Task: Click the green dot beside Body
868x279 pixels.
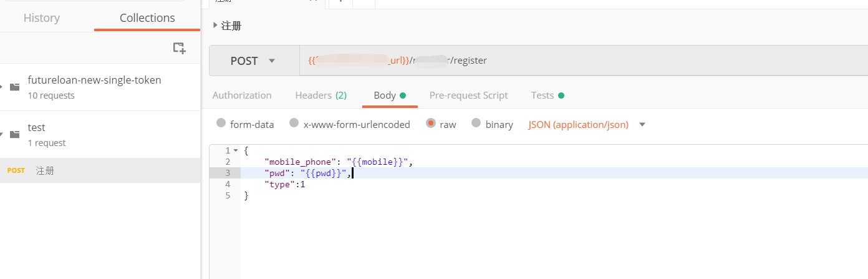Action: (x=403, y=95)
